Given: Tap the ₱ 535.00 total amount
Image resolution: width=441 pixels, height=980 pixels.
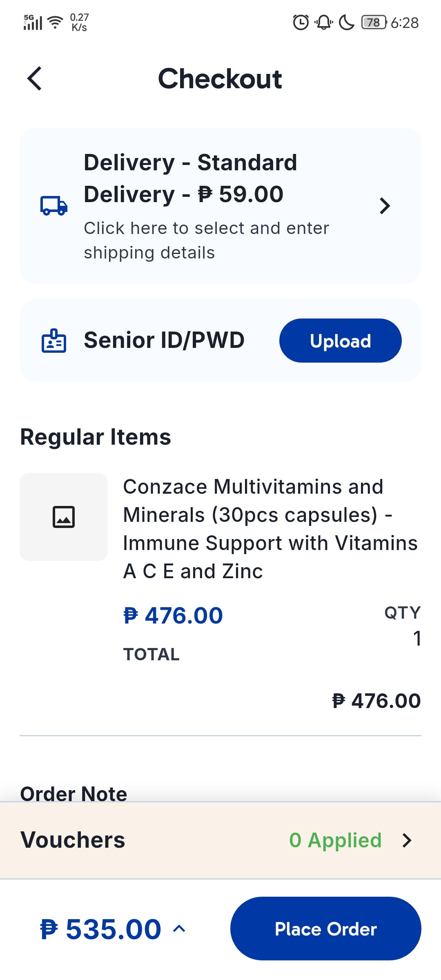Looking at the screenshot, I should 101,929.
